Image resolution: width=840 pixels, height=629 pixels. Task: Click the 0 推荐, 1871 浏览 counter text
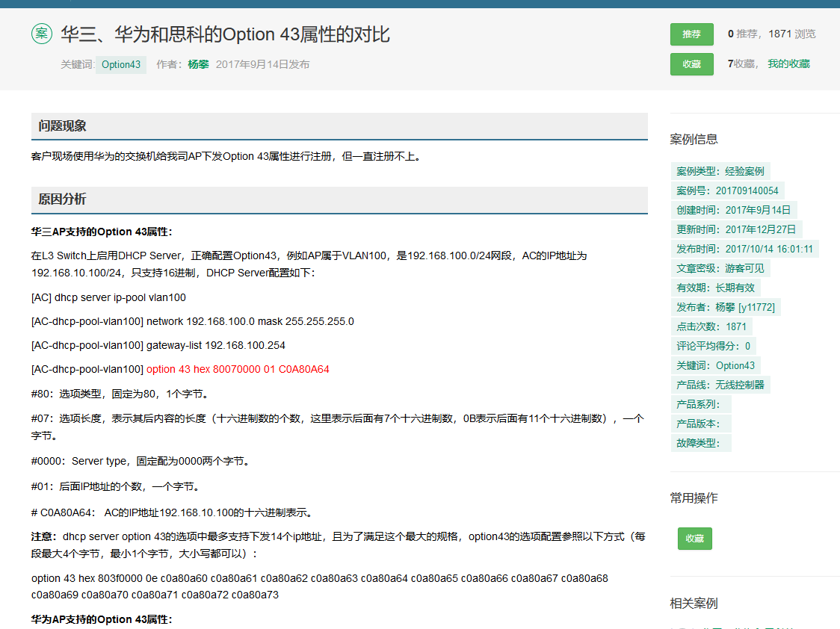[x=771, y=34]
